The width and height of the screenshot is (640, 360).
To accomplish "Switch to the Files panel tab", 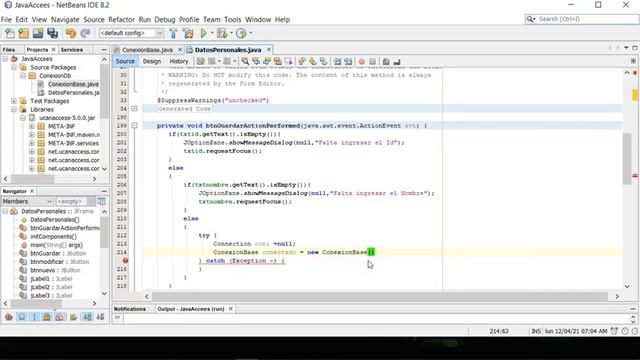I will (x=9, y=49).
